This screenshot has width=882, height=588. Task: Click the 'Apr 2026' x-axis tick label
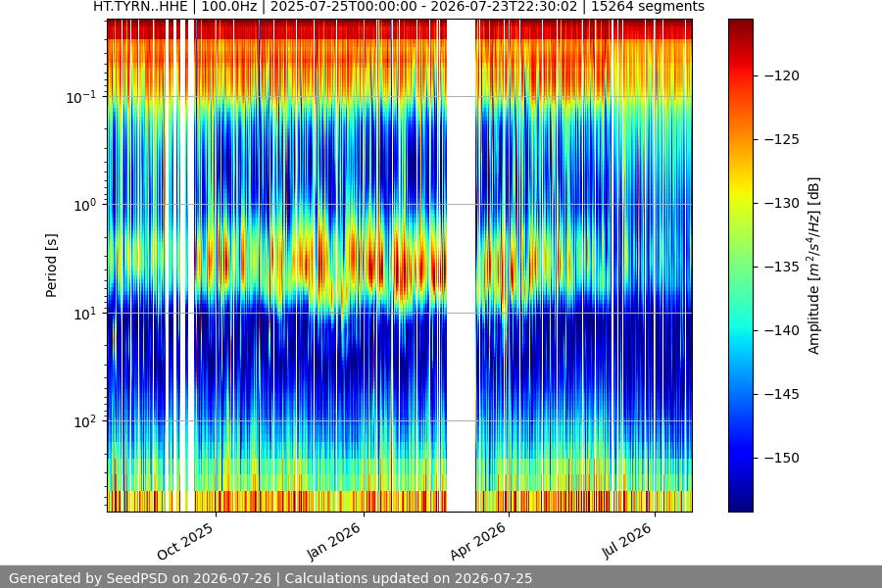point(478,542)
